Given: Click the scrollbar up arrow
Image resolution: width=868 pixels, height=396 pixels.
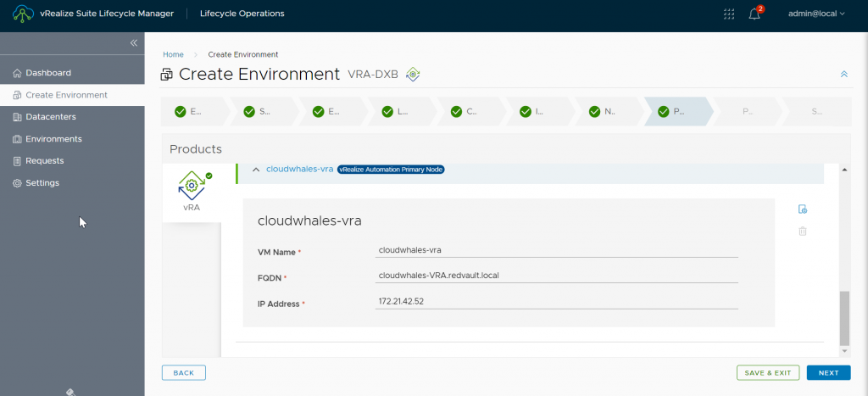Looking at the screenshot, I should pyautogui.click(x=843, y=170).
